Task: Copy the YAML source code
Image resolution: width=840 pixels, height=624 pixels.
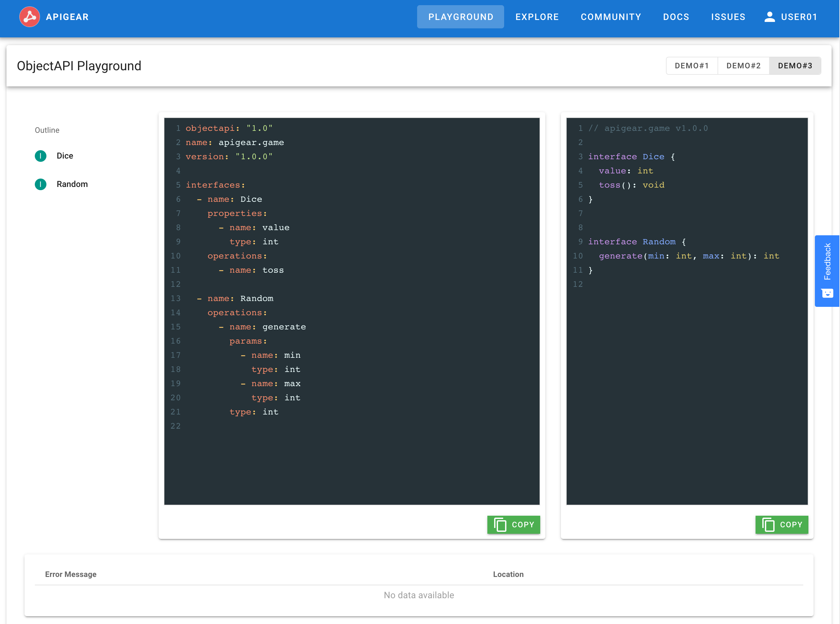Action: coord(513,525)
